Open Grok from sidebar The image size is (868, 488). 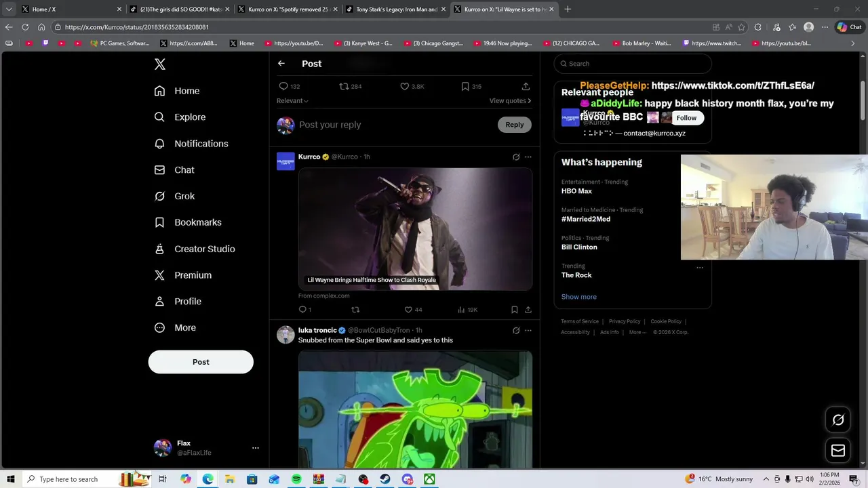pyautogui.click(x=174, y=196)
